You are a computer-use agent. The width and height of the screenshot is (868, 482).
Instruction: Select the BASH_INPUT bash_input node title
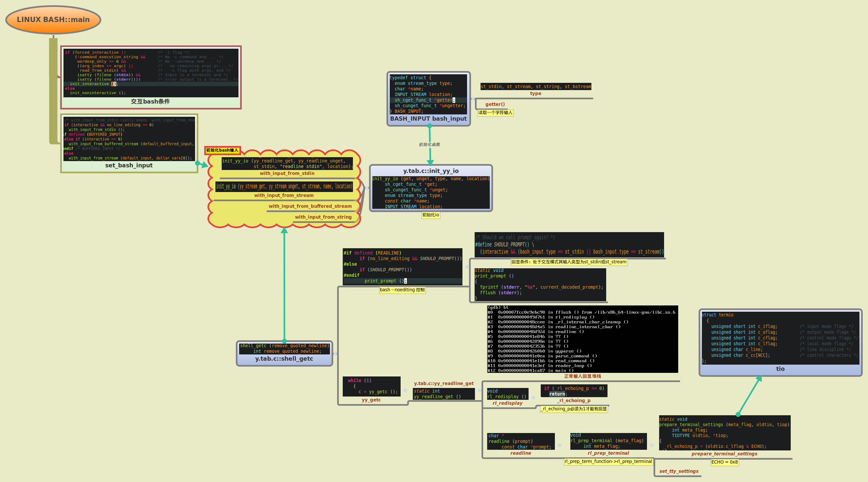point(428,119)
